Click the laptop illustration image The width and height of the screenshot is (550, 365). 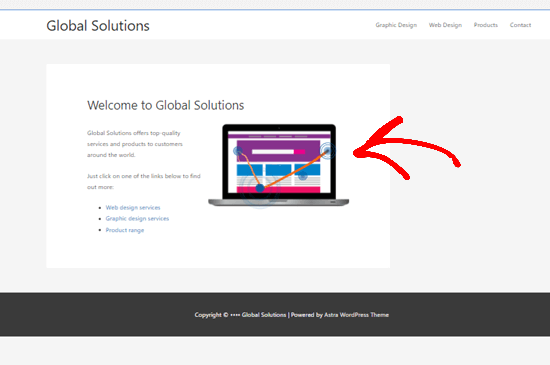pos(279,166)
